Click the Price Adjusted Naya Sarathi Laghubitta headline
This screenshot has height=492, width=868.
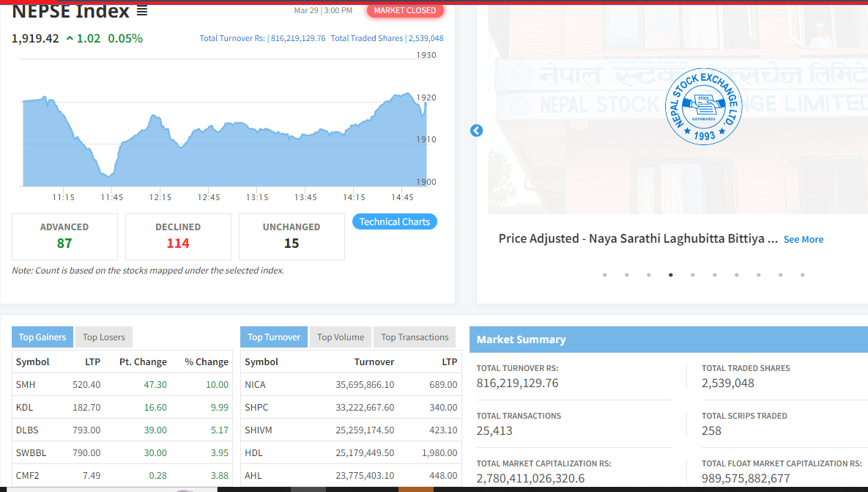(x=638, y=238)
